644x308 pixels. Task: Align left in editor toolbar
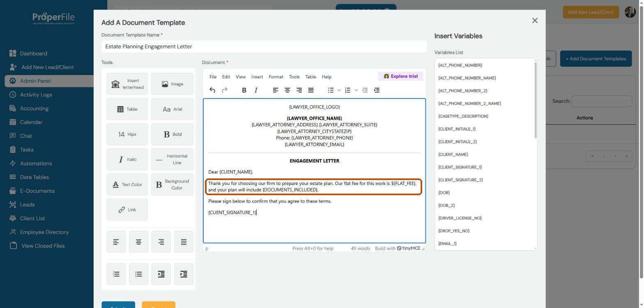coord(276,90)
